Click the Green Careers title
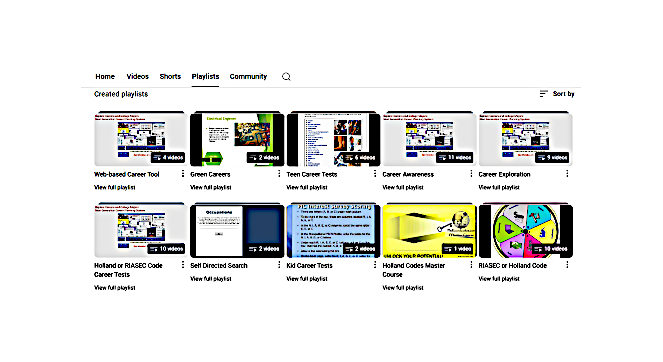The image size is (663, 362). (x=210, y=174)
